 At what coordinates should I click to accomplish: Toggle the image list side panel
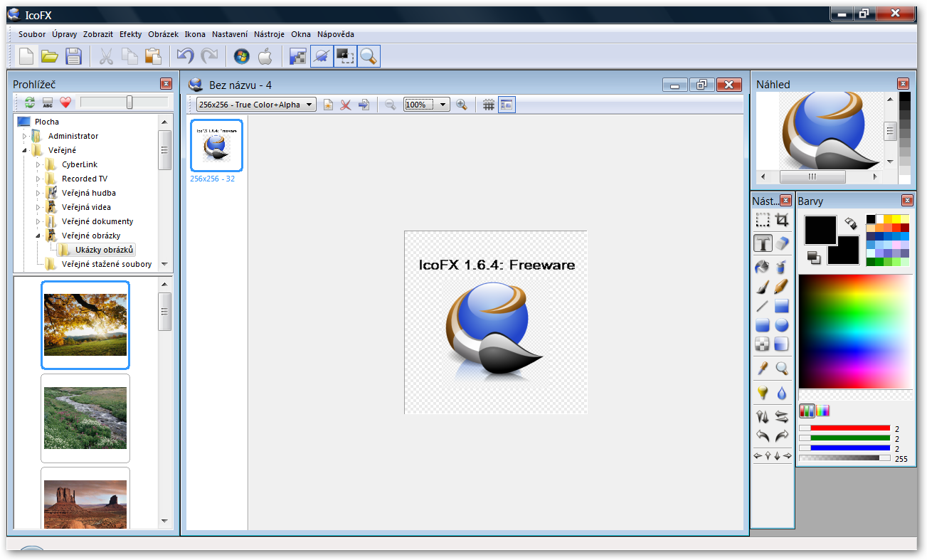(507, 105)
